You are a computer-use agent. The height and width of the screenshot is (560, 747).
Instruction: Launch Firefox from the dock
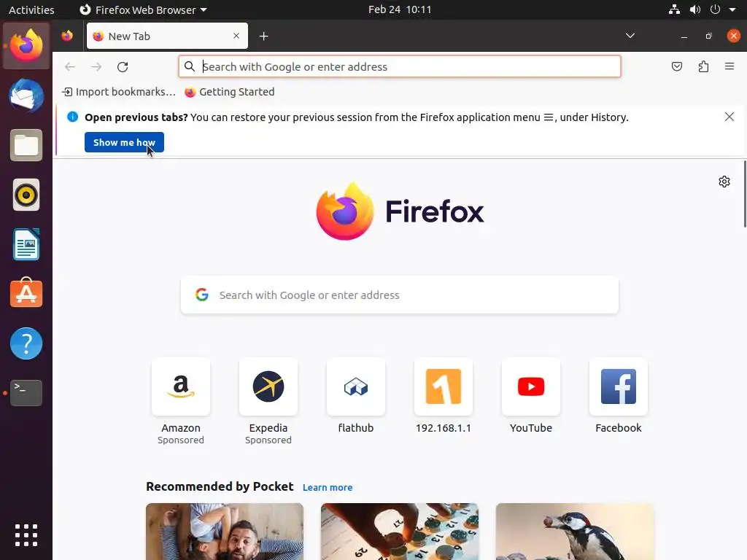pos(26,46)
